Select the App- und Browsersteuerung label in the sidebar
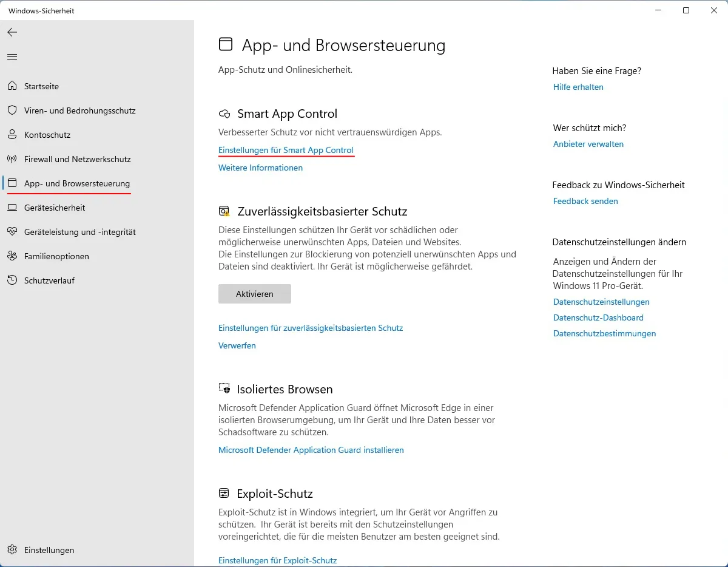Image resolution: width=728 pixels, height=567 pixels. pyautogui.click(x=77, y=183)
